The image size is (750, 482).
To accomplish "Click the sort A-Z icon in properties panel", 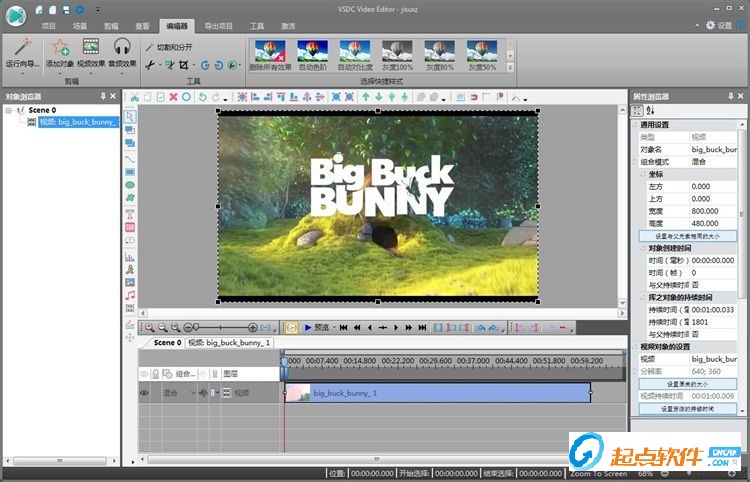I will 650,110.
